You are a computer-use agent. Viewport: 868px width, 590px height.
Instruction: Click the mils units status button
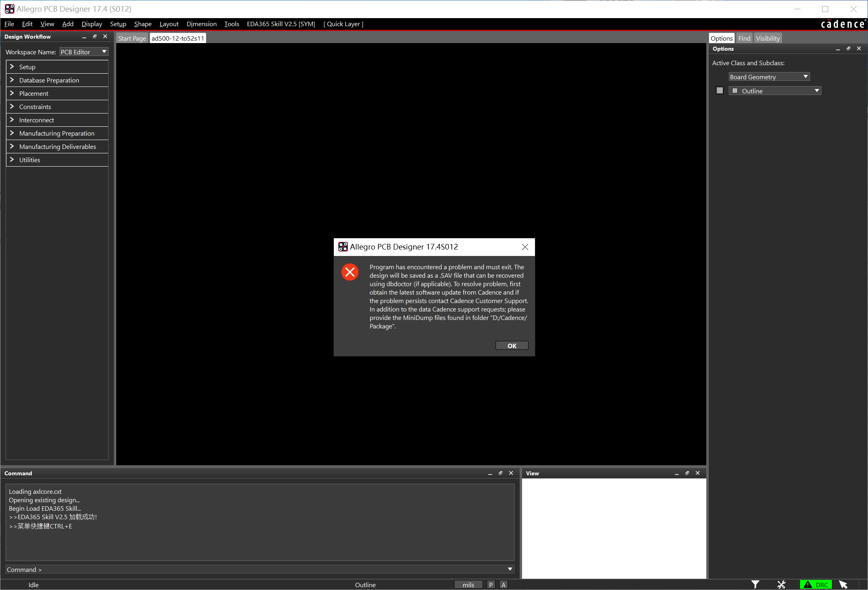468,585
